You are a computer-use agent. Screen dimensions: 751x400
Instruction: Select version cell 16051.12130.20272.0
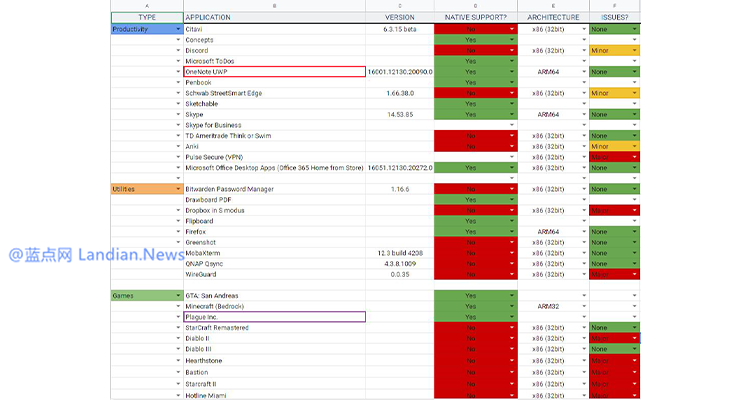point(400,168)
